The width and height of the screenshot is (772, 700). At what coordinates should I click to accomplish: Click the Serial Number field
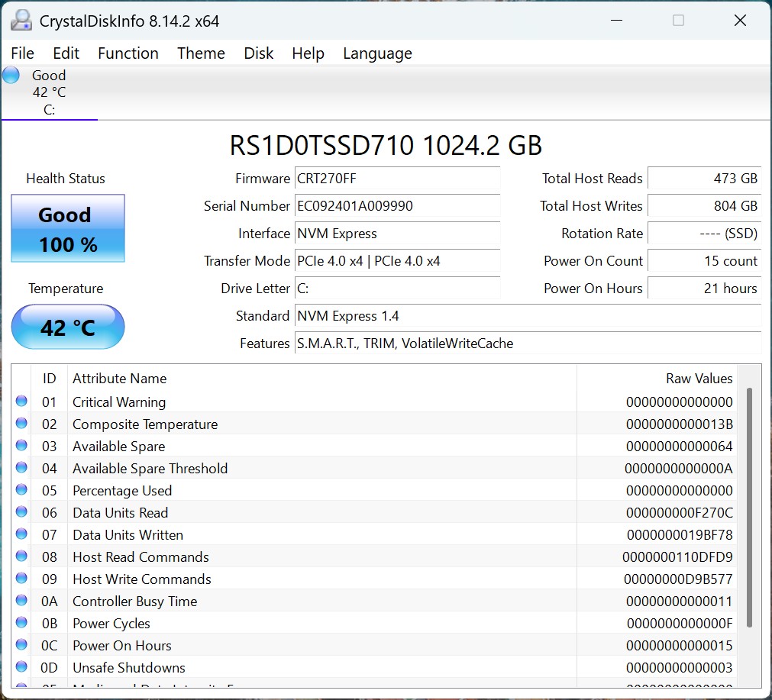pos(397,206)
